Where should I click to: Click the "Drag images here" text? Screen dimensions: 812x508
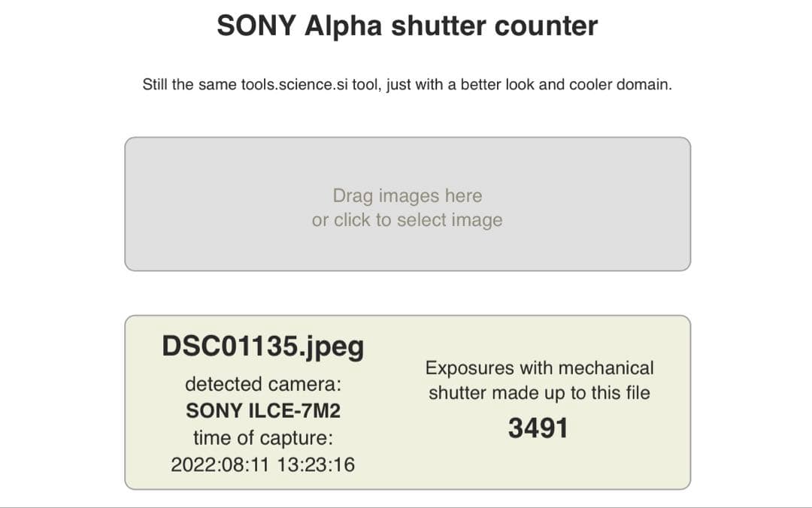point(407,196)
